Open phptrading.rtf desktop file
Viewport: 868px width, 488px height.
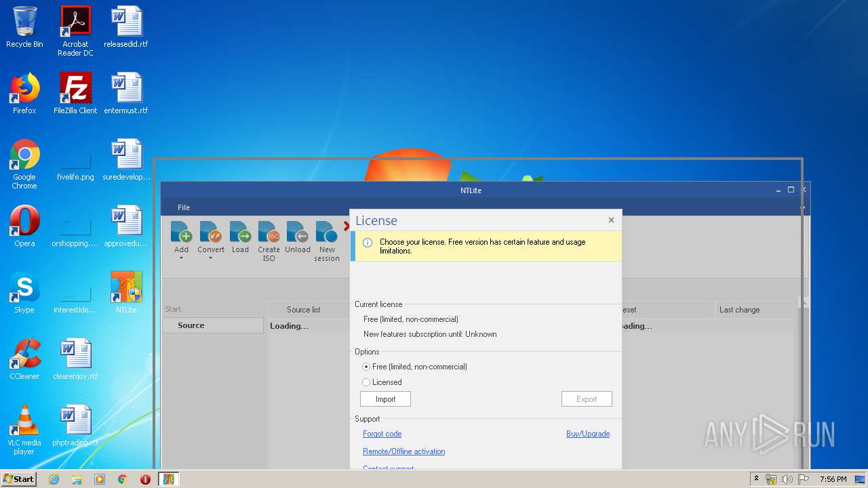(x=75, y=426)
